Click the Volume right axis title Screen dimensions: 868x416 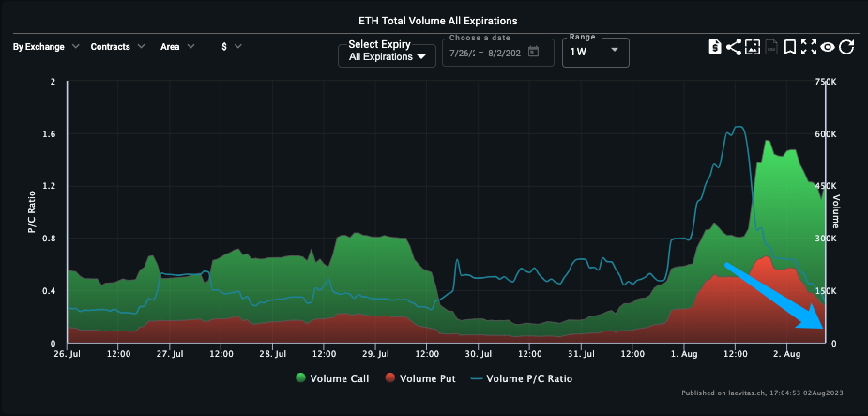tap(836, 211)
